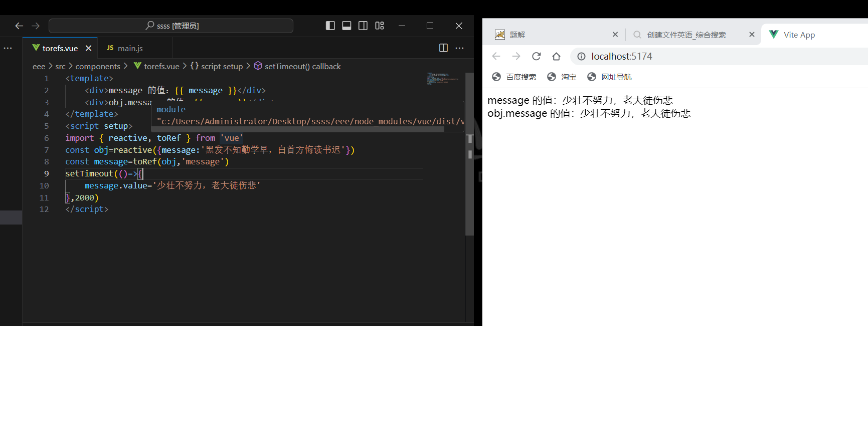The width and height of the screenshot is (868, 433).
Task: Go back in VS Code navigation history
Action: (19, 26)
